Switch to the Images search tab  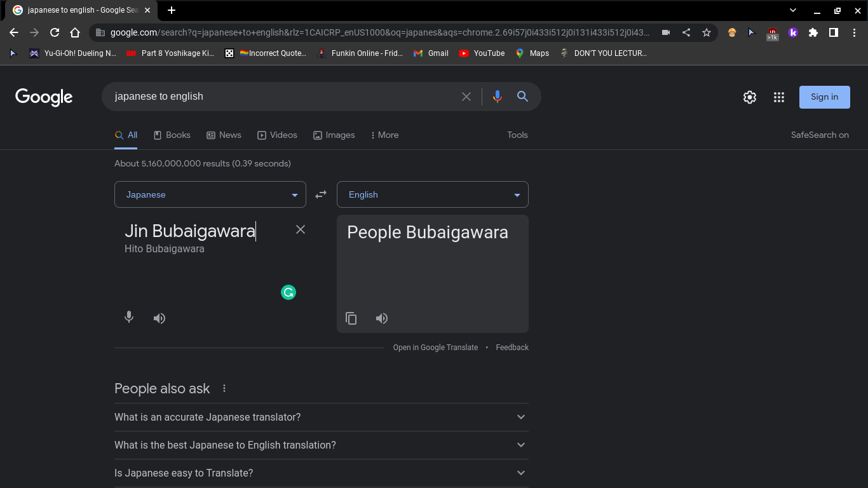(x=334, y=135)
